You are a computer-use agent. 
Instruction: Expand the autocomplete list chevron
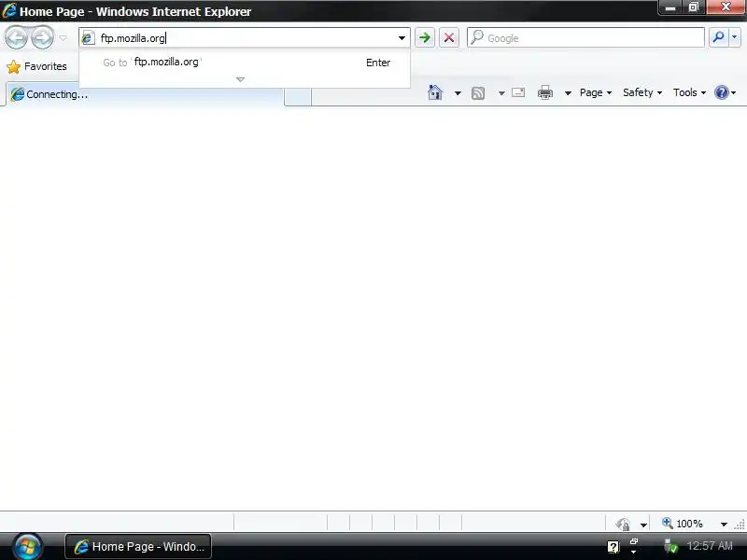point(240,79)
